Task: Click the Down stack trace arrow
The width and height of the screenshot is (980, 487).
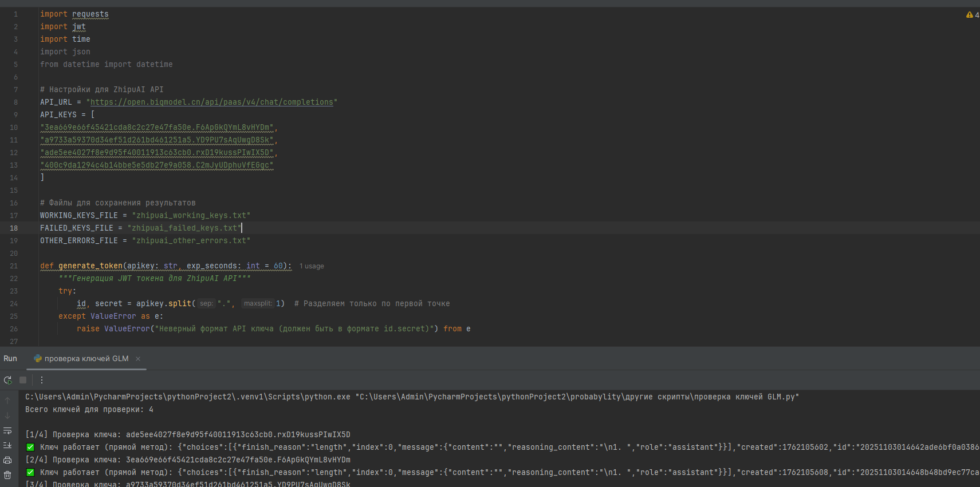Action: (7, 415)
